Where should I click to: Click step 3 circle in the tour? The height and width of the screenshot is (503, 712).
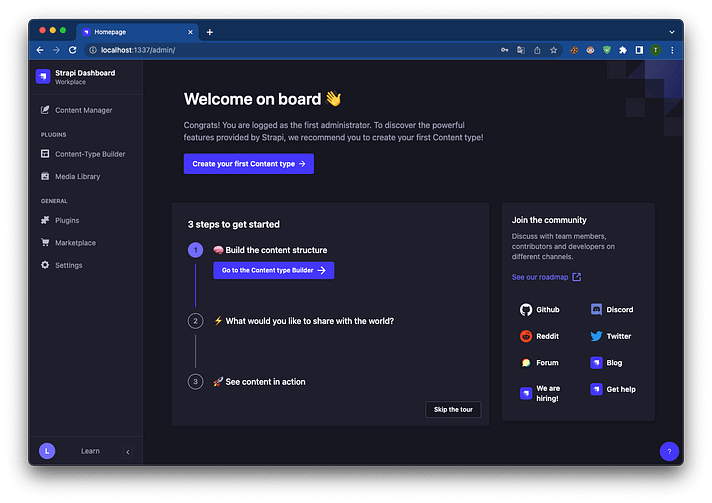click(195, 382)
